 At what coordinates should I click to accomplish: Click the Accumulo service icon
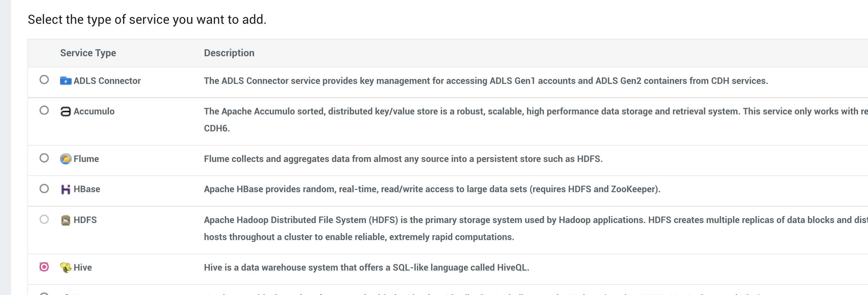66,112
